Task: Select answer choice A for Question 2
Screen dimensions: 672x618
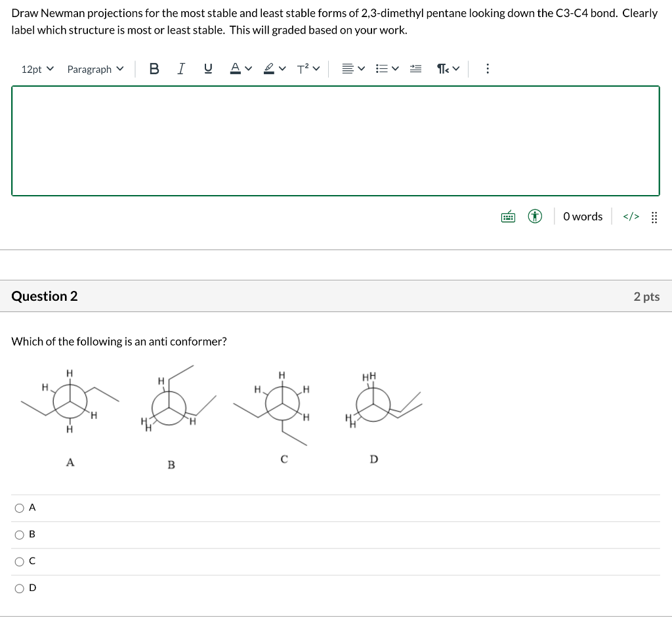Action: coord(20,507)
